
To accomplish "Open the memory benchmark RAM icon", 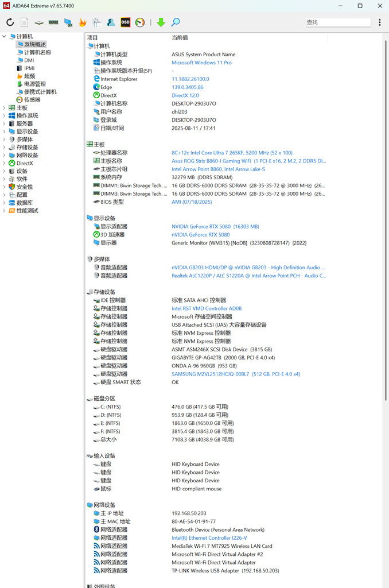I will tap(53, 22).
